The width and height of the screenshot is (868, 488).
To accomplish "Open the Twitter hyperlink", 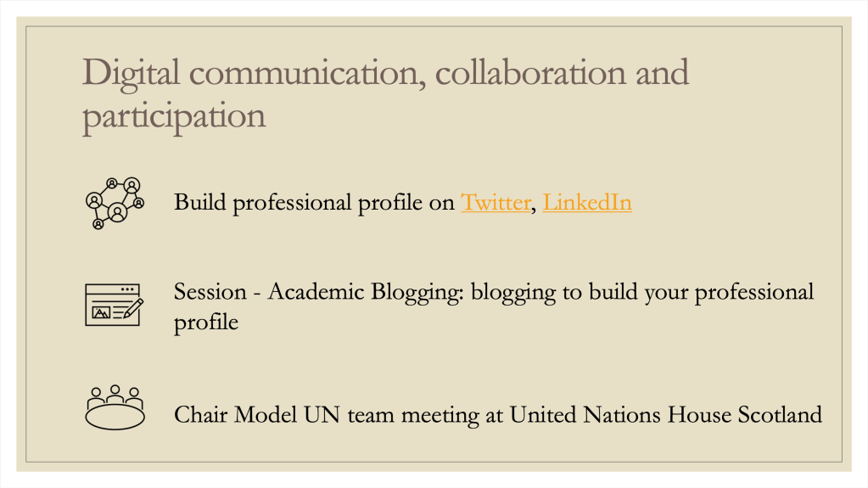I will (496, 202).
